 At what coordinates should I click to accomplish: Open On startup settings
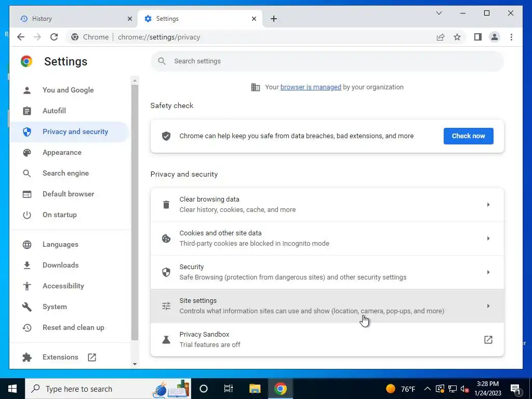coord(69,215)
